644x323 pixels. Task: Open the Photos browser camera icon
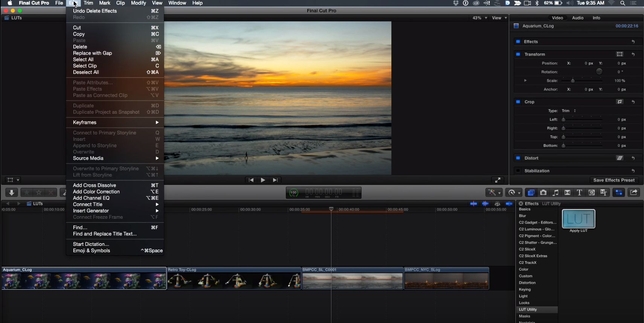pos(543,192)
